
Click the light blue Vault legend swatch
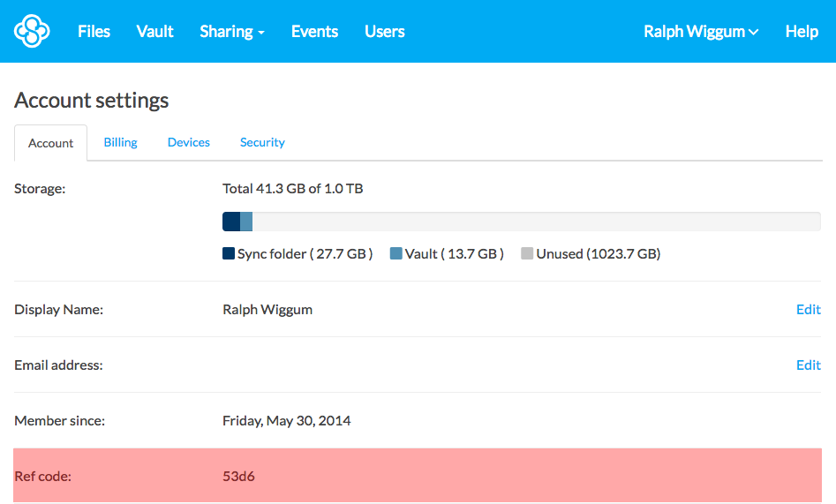tap(396, 254)
